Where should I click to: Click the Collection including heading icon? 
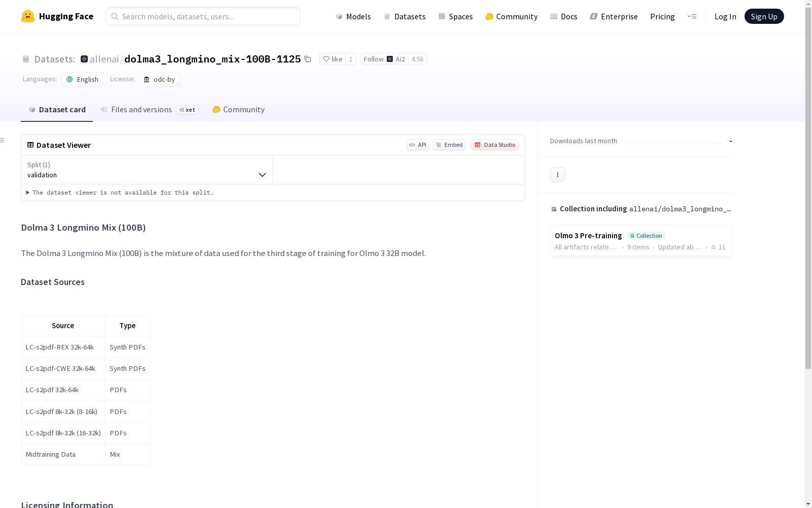[x=554, y=209]
